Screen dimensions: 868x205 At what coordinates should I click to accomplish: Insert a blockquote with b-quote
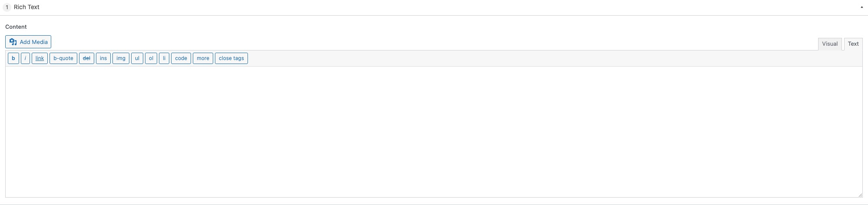63,58
